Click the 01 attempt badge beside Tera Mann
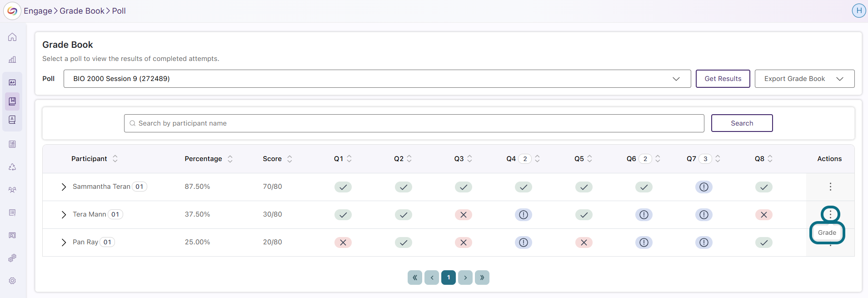 point(115,214)
